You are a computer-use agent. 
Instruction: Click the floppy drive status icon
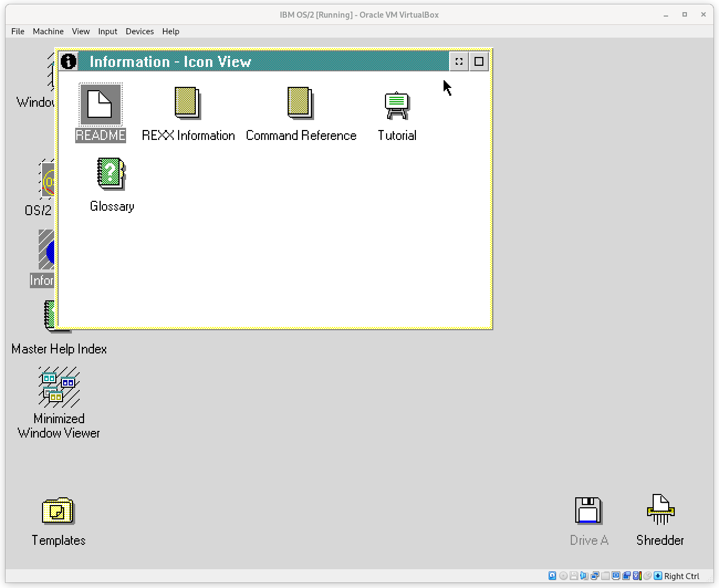point(574,576)
